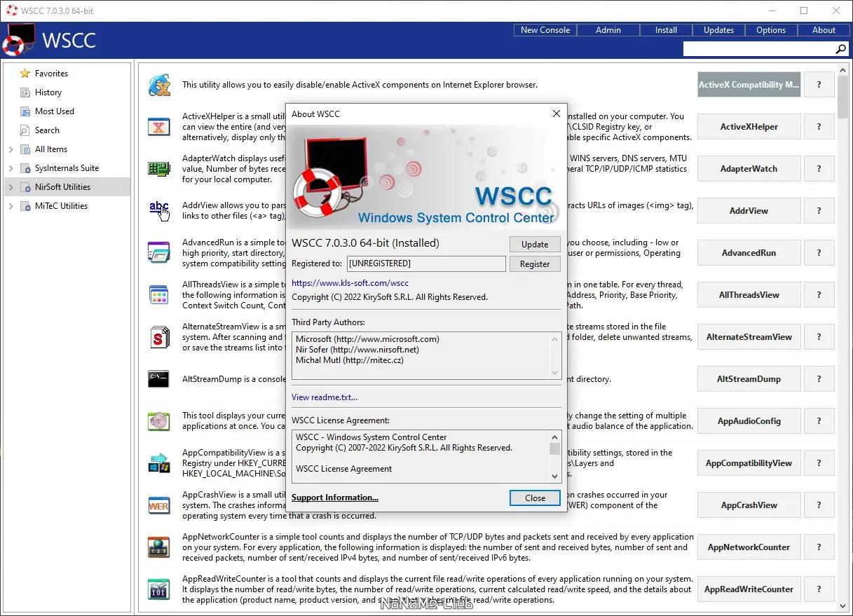
Task: Launch AdapterWatch button
Action: click(x=749, y=169)
